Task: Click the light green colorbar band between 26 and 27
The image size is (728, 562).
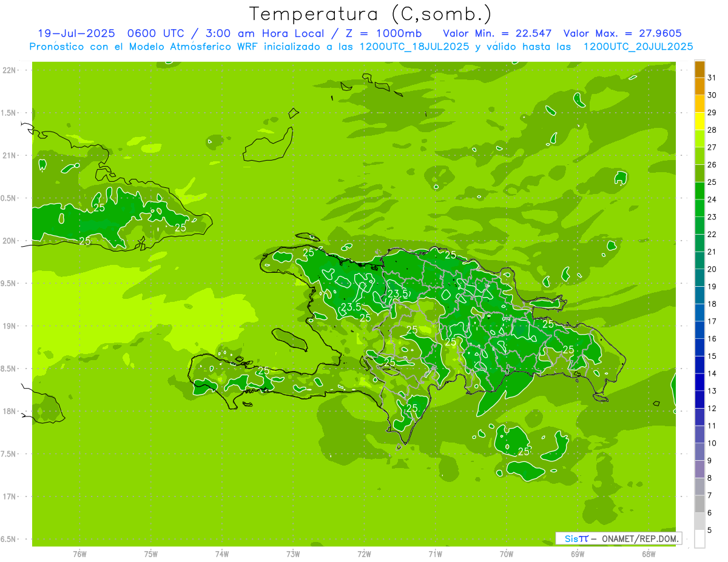Action: (699, 156)
